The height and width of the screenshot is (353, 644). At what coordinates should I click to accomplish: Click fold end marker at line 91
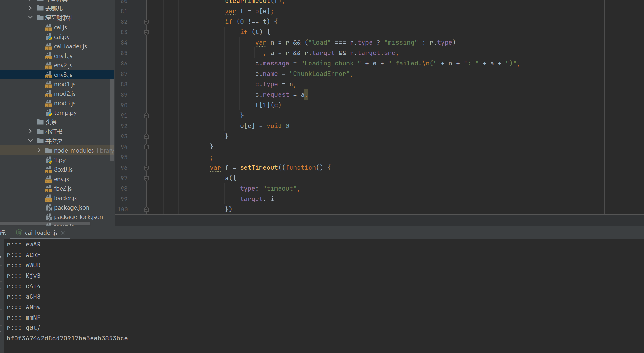pyautogui.click(x=146, y=116)
